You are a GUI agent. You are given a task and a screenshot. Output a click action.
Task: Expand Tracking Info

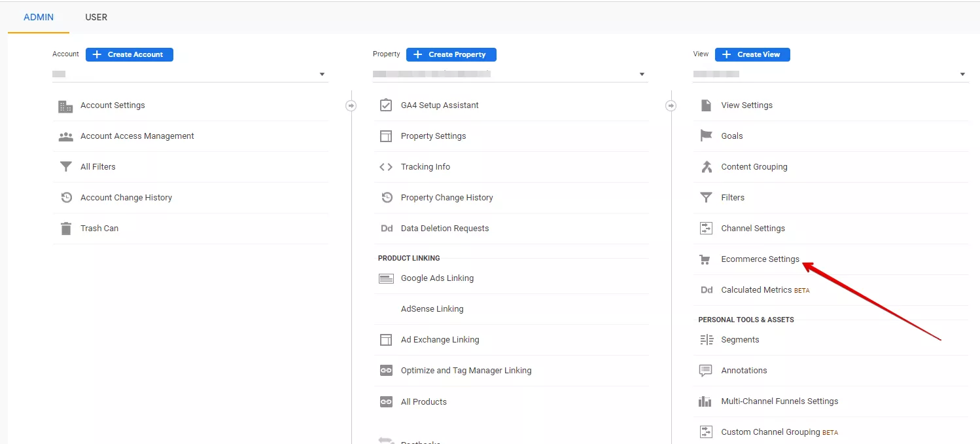[426, 167]
